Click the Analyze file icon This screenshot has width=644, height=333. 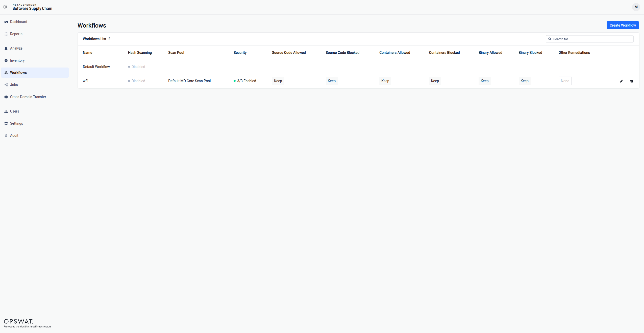coord(6,48)
